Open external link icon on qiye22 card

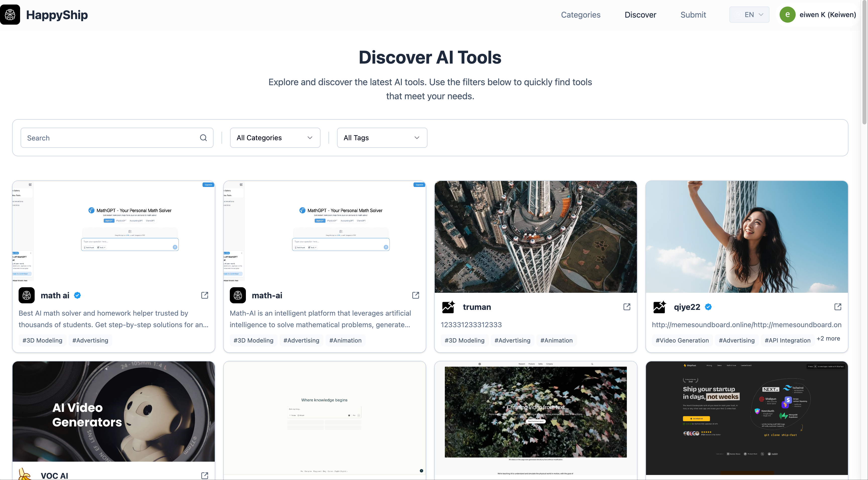coord(838,307)
